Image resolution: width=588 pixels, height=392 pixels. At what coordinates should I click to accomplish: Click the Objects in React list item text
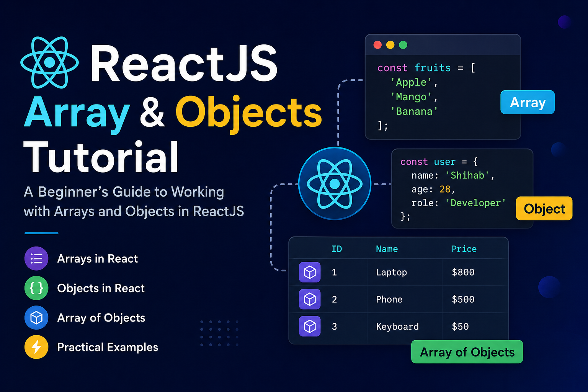101,288
